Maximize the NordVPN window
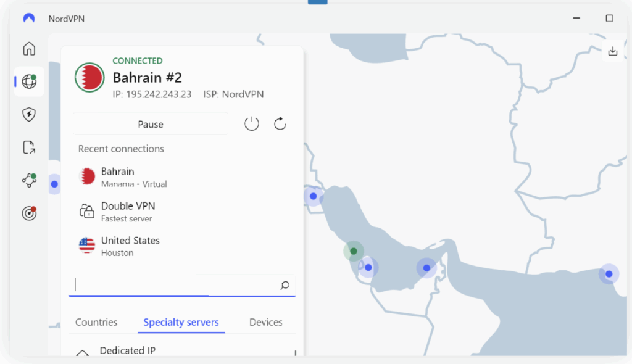The width and height of the screenshot is (632, 364). pyautogui.click(x=609, y=18)
